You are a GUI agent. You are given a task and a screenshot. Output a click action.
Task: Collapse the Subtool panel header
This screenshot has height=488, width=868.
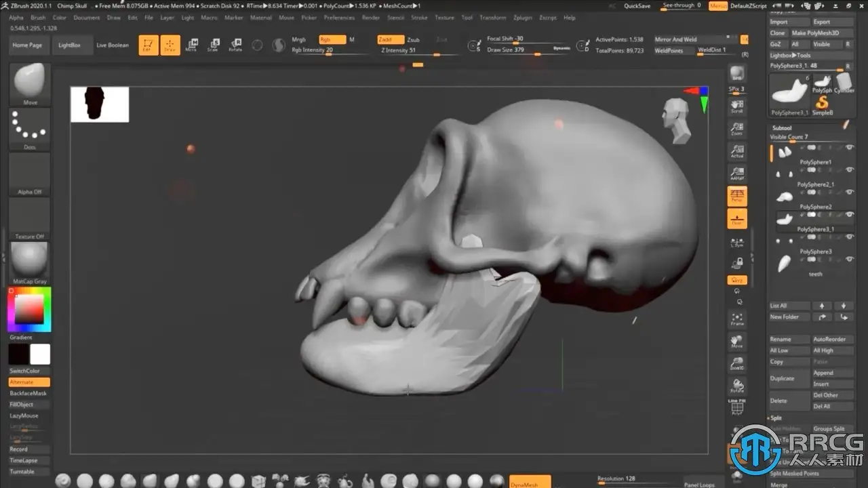point(783,127)
